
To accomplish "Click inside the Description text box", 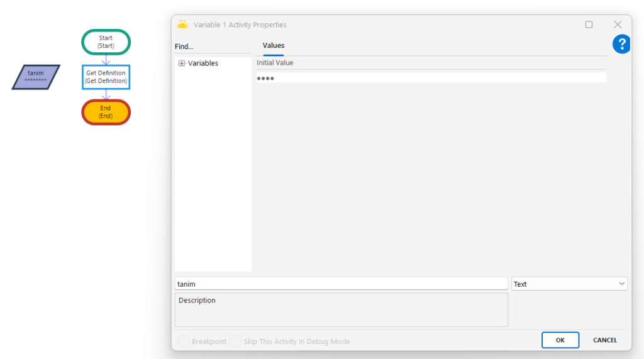I will (x=341, y=309).
